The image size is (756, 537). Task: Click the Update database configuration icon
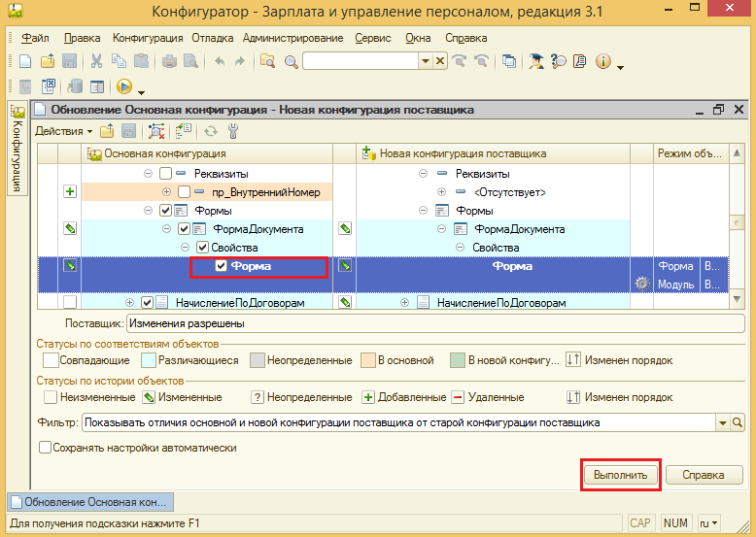(74, 86)
